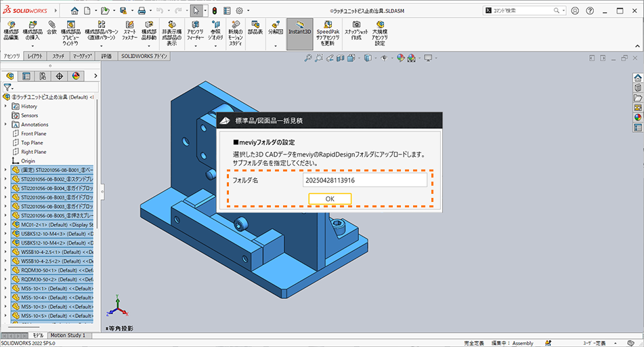Open Appearances color ball in right task pane
The image size is (644, 347).
[637, 117]
